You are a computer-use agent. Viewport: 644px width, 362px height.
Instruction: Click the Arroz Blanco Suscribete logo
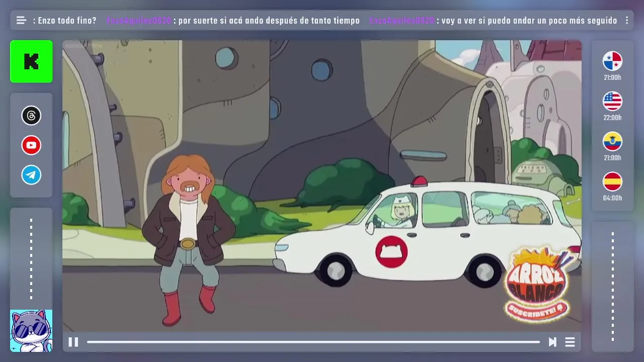click(x=538, y=284)
